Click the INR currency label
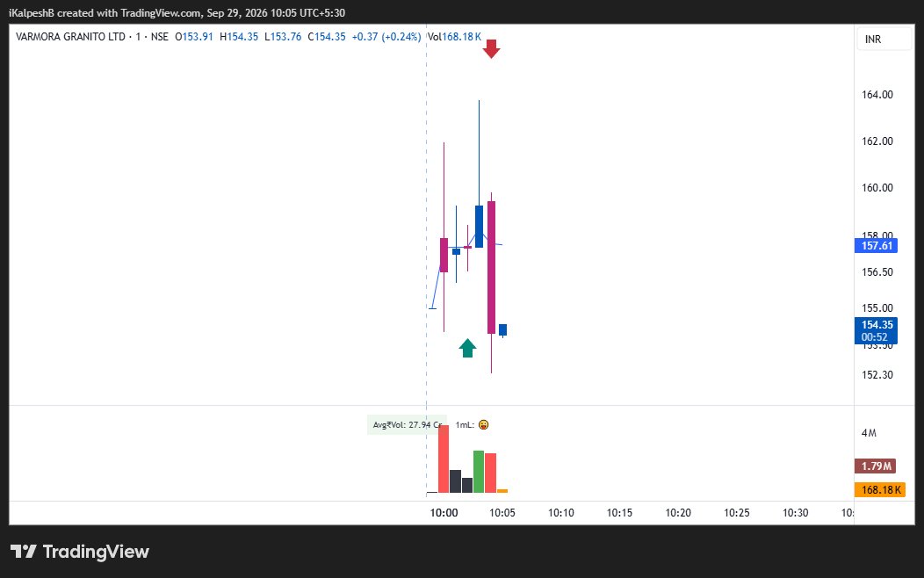This screenshot has width=924, height=578. click(x=873, y=39)
